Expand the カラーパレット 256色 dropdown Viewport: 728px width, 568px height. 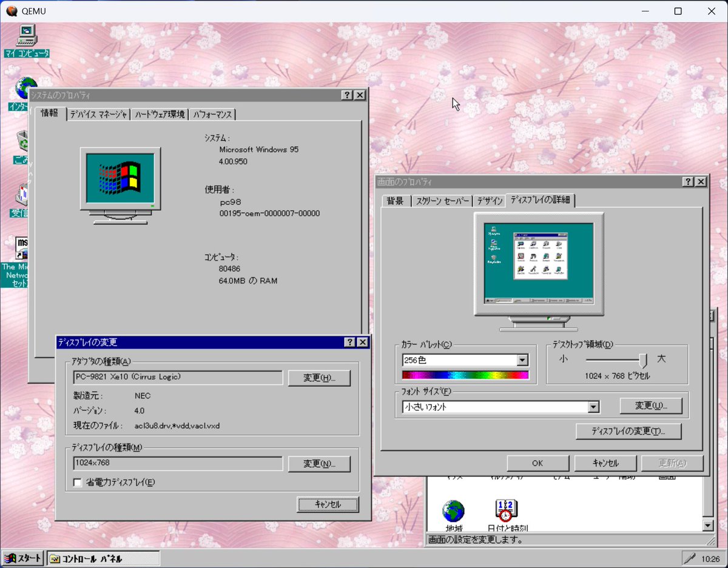(x=522, y=360)
